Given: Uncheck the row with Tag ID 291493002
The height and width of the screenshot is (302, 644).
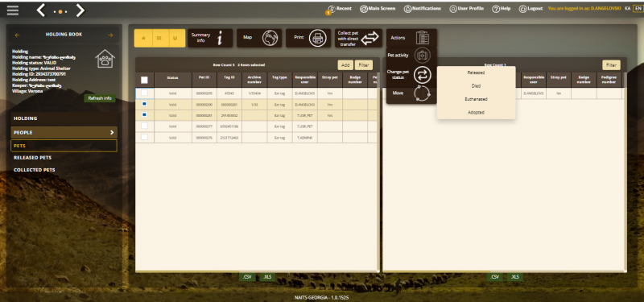Looking at the screenshot, I should click(x=144, y=115).
